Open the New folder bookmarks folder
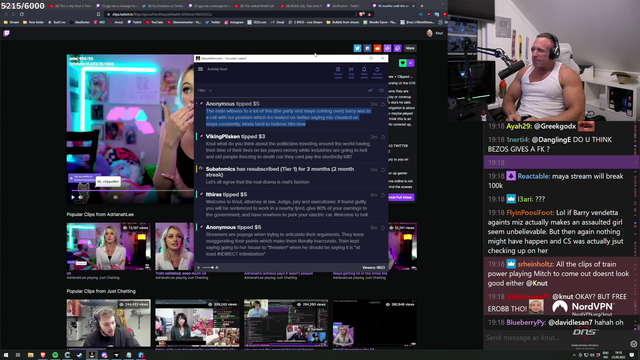The width and height of the screenshot is (640, 360). [34, 22]
